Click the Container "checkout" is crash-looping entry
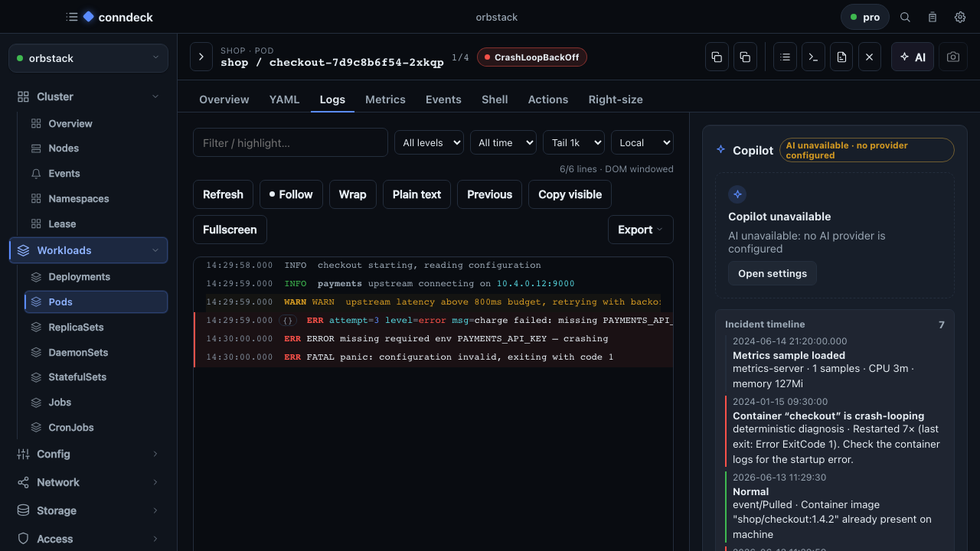This screenshot has width=980, height=551. 835,431
